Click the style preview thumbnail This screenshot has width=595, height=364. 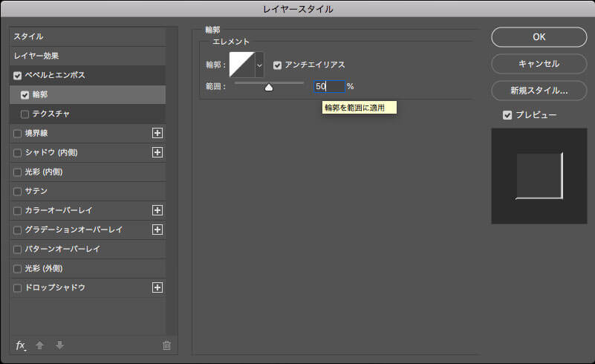pos(539,176)
